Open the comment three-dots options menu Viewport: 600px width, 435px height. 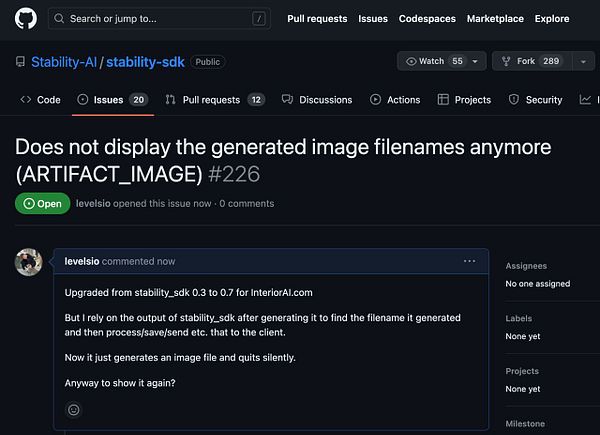coord(470,261)
